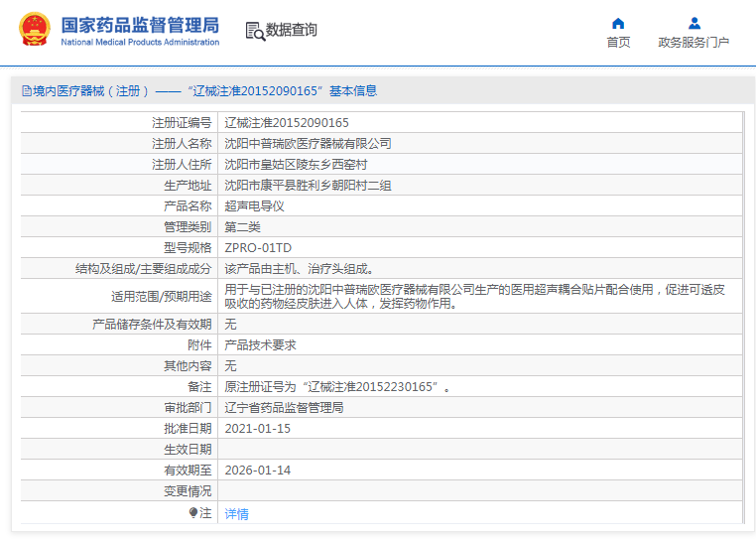This screenshot has height=541, width=756.
Task: Click the registrant name 沈阳中普瑞欧医疗器械有限公司
Action: click(308, 144)
